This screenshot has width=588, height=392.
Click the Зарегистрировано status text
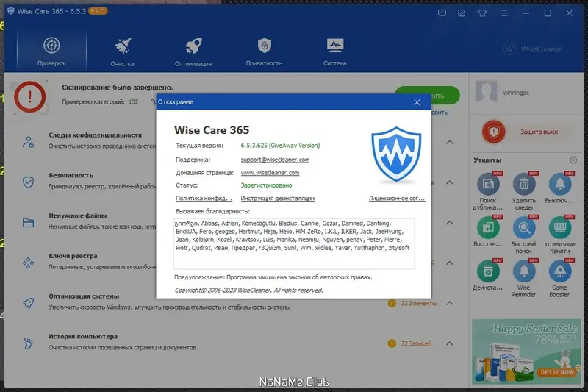(266, 185)
